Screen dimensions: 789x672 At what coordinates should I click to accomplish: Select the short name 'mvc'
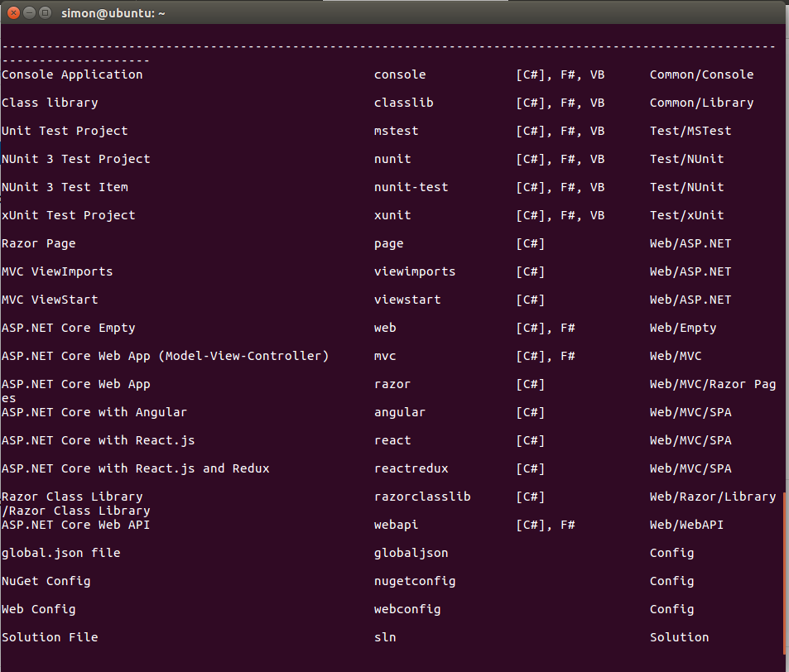[x=385, y=357]
